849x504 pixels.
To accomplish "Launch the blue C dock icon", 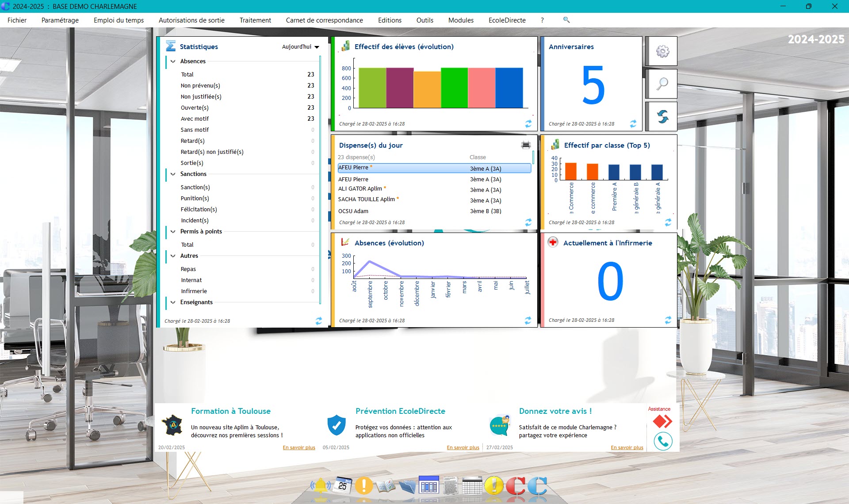I will coord(537,486).
